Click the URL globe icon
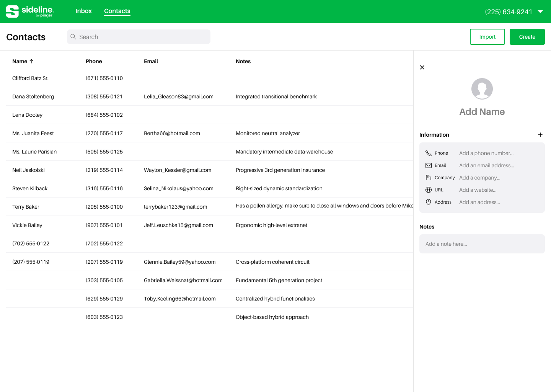Image resolution: width=551 pixels, height=392 pixels. click(x=429, y=190)
